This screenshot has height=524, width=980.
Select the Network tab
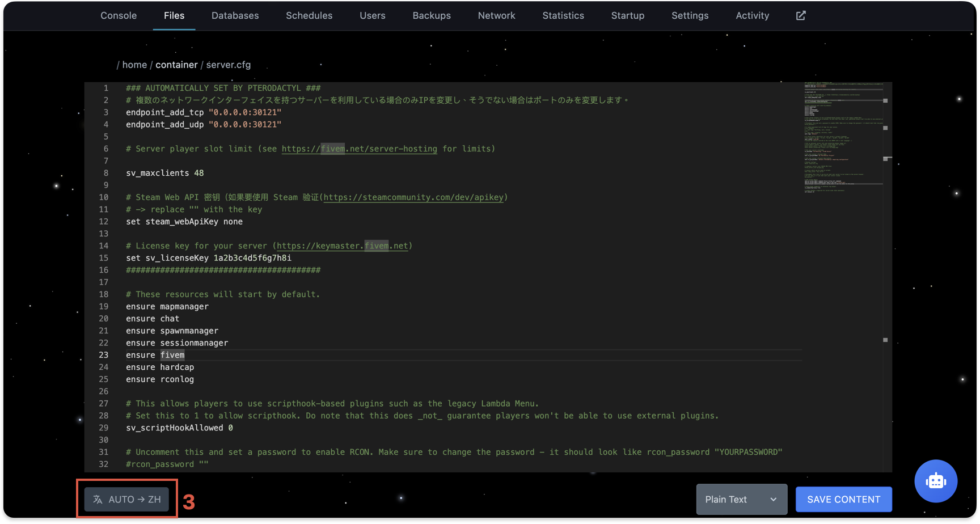pyautogui.click(x=496, y=15)
